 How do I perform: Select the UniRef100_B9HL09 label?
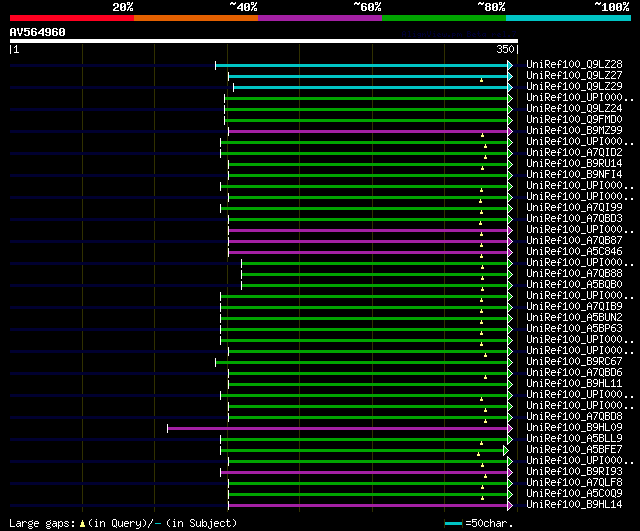[x=574, y=428]
